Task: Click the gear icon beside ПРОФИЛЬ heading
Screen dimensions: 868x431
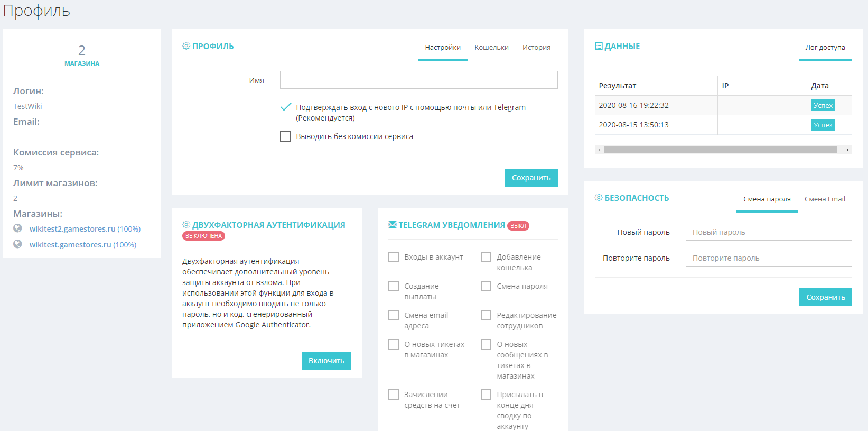Action: (x=186, y=46)
